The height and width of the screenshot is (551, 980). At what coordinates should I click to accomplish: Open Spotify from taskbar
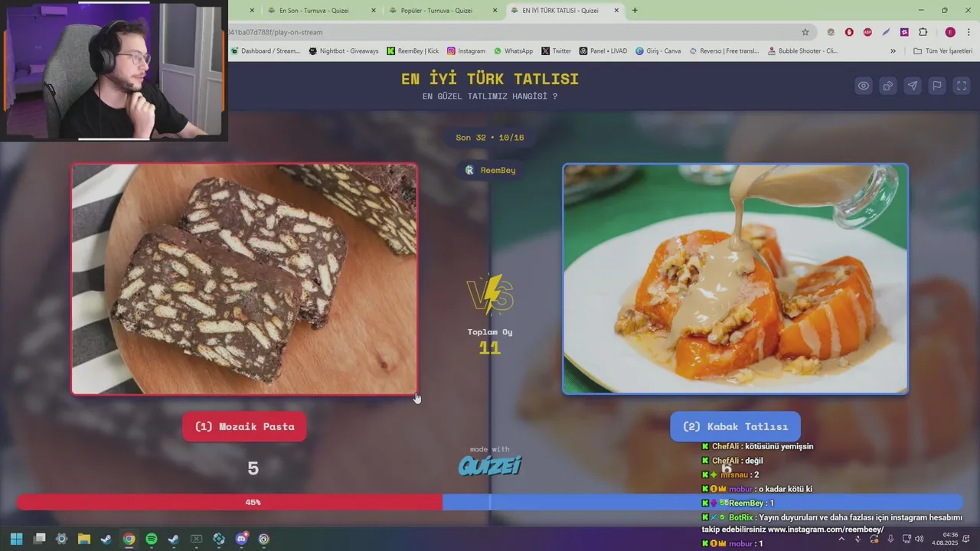152,539
